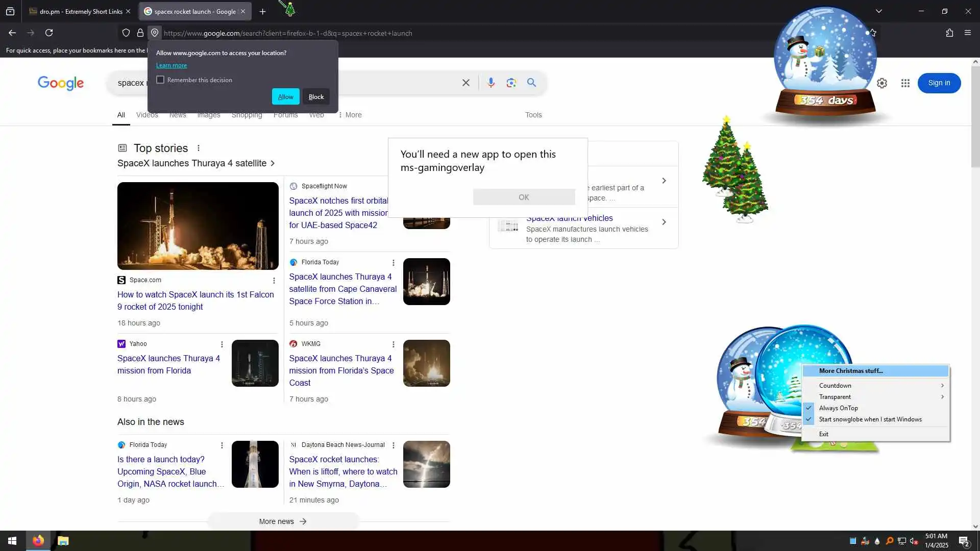Click the Falcon 9 launch thumbnail image

tap(198, 226)
